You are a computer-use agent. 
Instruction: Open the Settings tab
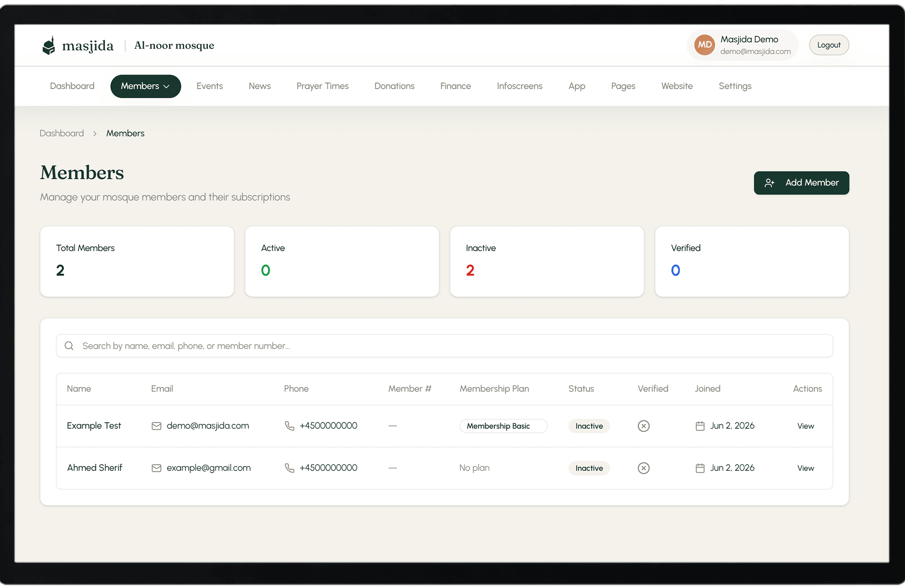(x=735, y=86)
